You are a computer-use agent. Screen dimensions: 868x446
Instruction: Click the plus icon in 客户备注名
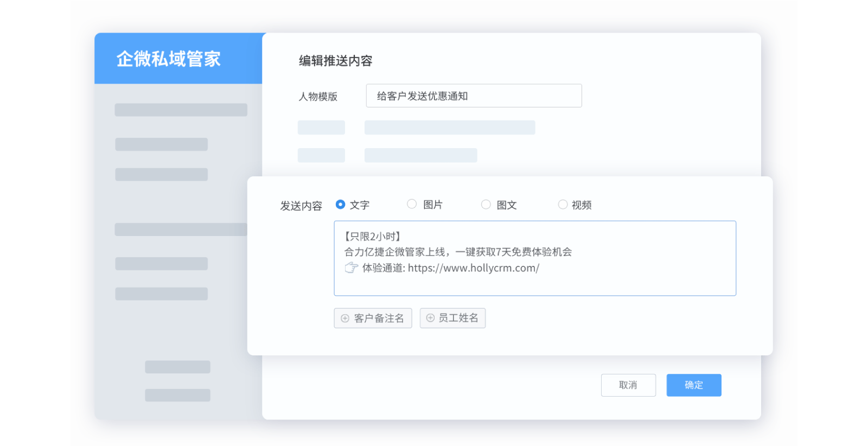tap(345, 318)
